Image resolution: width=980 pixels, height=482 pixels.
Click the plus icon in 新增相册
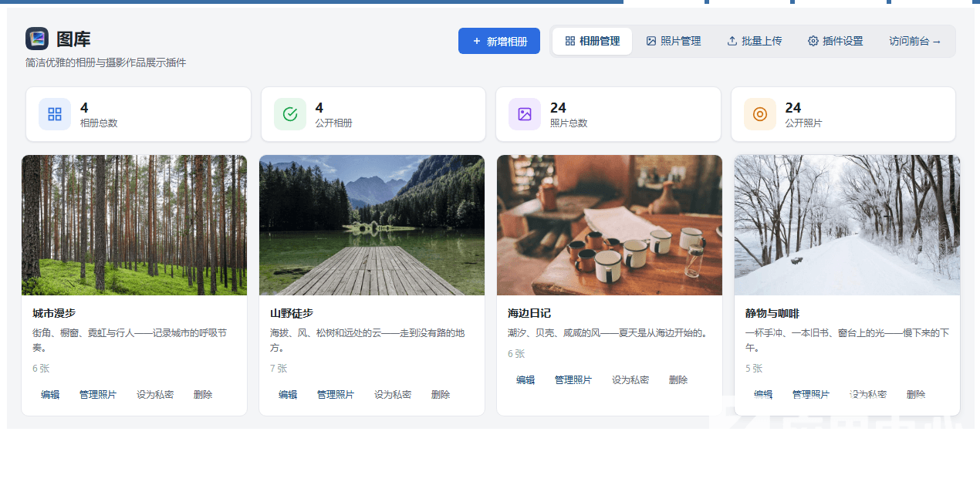point(477,41)
